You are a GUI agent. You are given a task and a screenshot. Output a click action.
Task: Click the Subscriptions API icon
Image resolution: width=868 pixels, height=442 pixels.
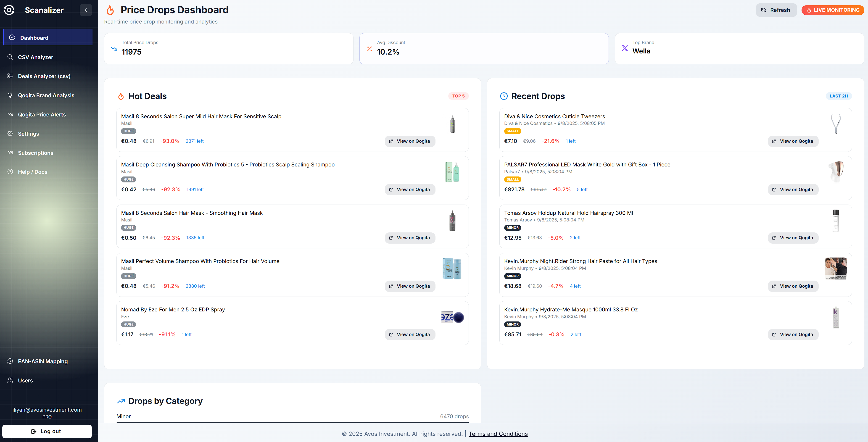(10, 153)
